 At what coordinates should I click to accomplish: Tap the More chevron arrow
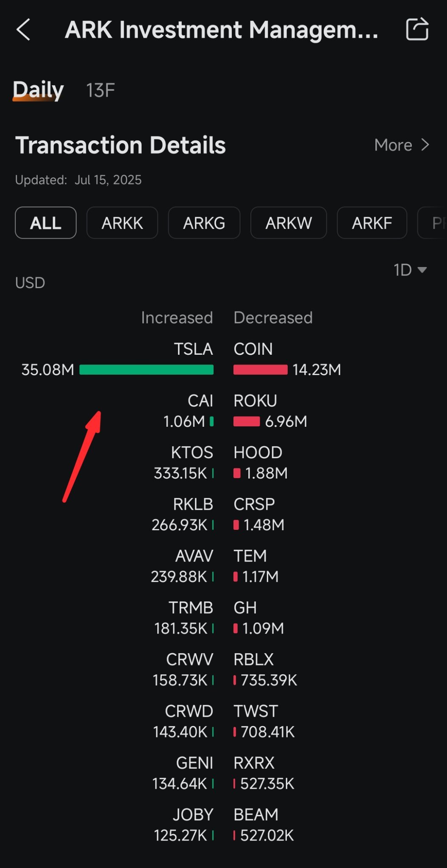(425, 145)
